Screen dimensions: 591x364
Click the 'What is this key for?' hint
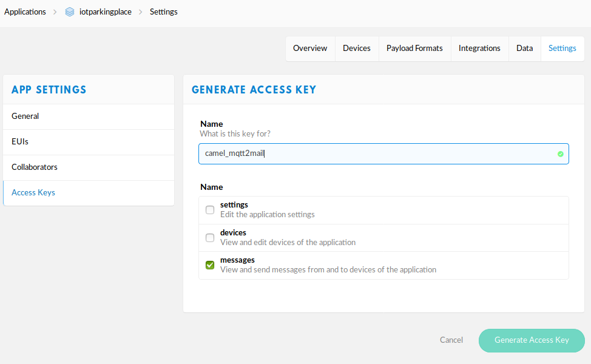[235, 133]
